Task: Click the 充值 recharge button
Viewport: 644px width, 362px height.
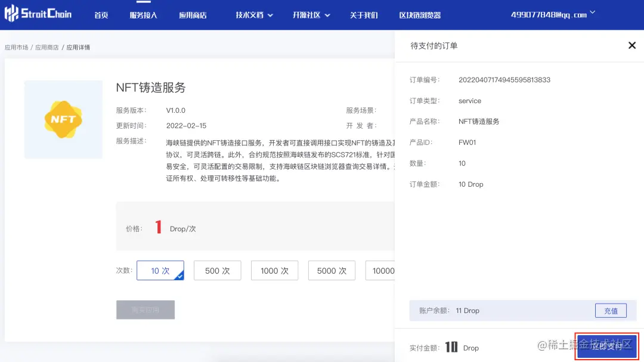Action: tap(611, 310)
